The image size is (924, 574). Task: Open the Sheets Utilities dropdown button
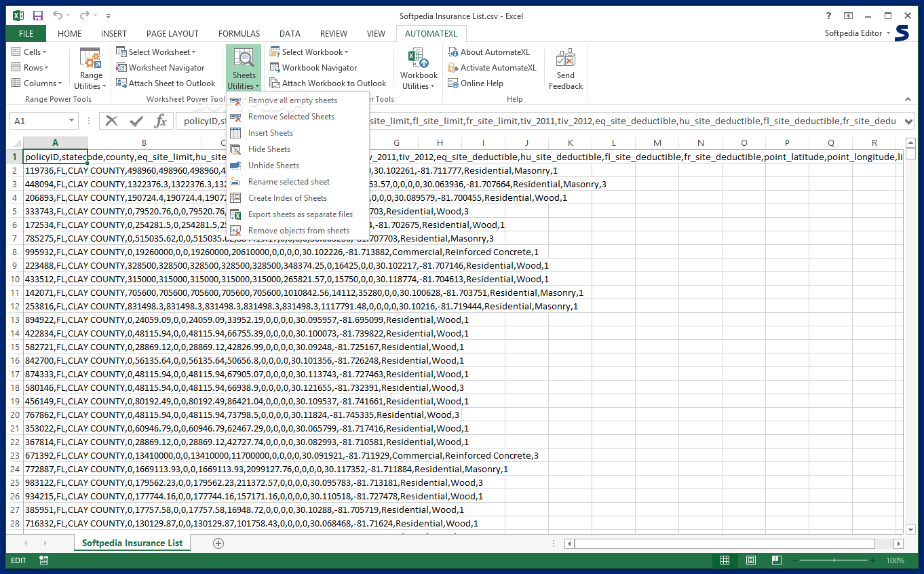click(x=244, y=69)
